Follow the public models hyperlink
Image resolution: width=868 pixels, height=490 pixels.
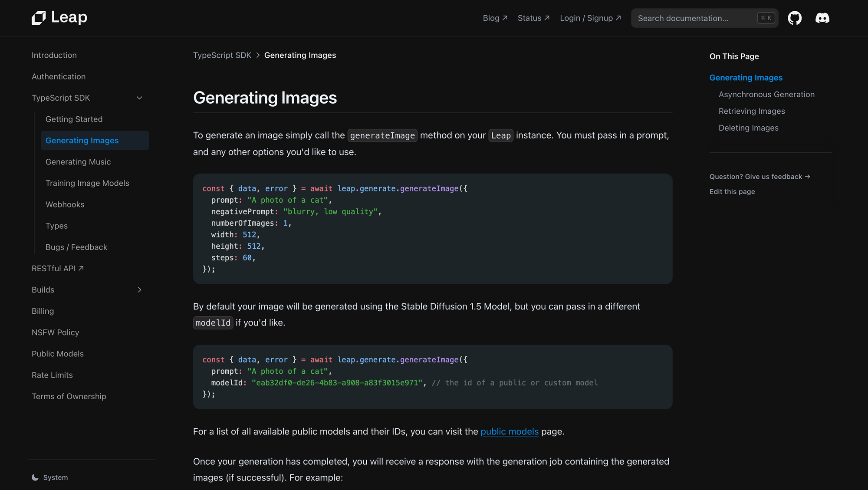click(509, 431)
